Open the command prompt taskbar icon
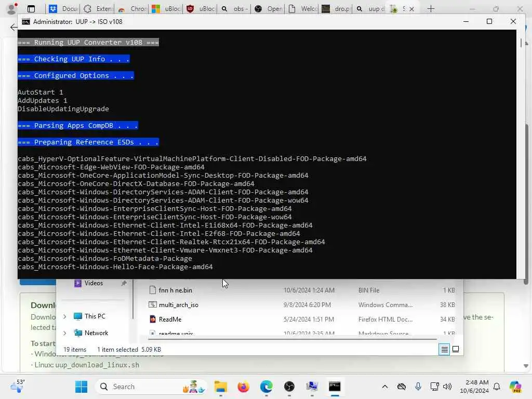The width and height of the screenshot is (532, 399). coord(335,387)
